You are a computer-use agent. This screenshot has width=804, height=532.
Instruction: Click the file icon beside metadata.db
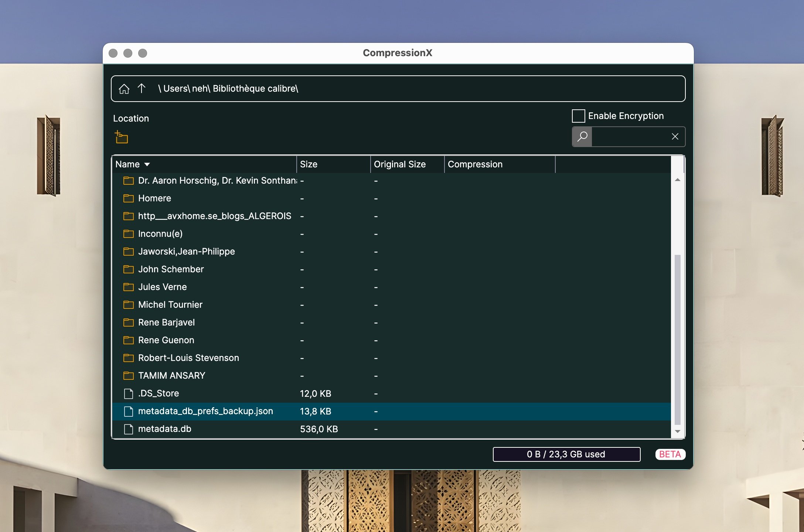(128, 429)
